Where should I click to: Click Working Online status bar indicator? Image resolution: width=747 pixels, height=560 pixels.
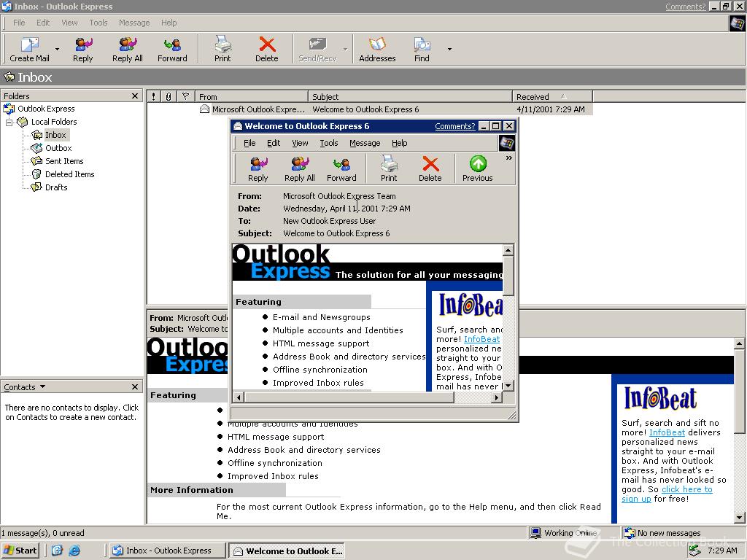(574, 533)
